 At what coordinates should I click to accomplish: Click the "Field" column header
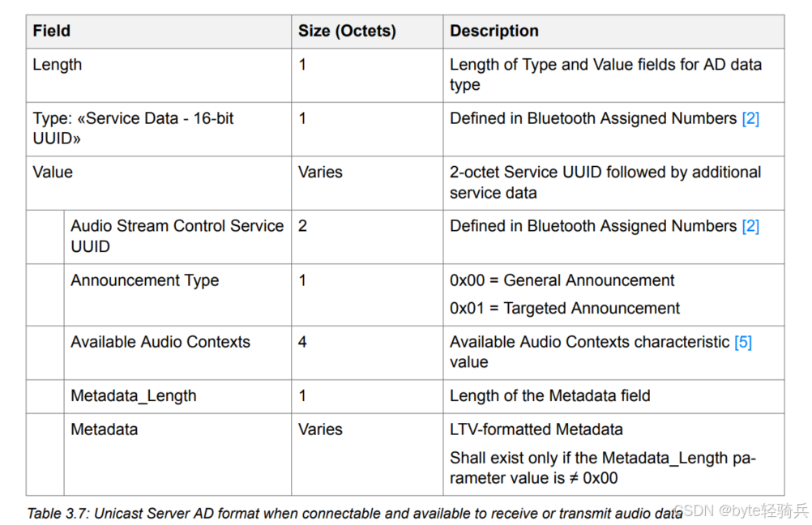click(x=52, y=32)
